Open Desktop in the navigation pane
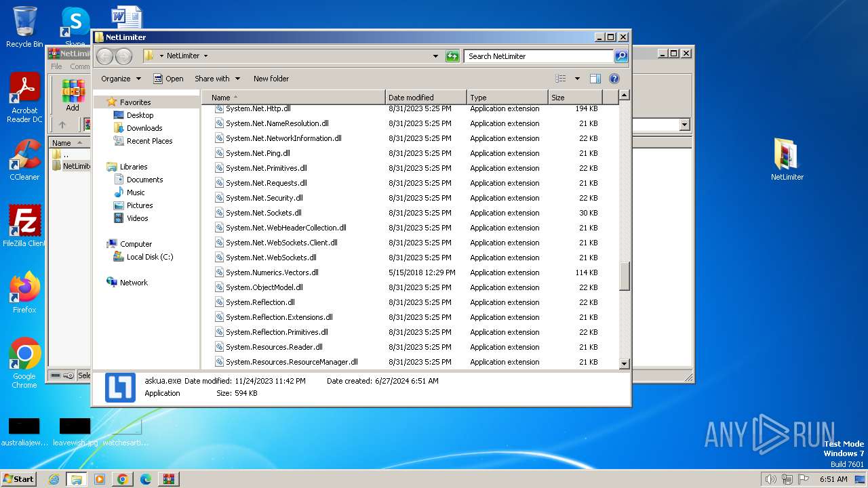 [x=140, y=115]
